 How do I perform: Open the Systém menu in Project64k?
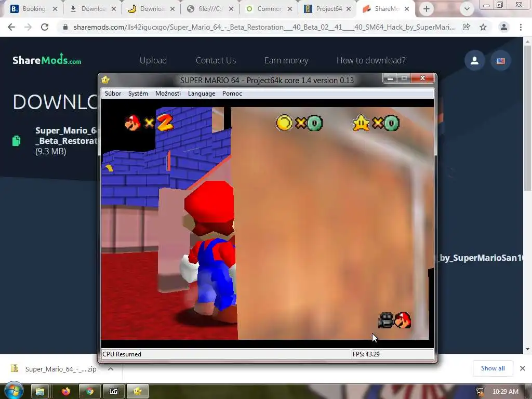(138, 94)
